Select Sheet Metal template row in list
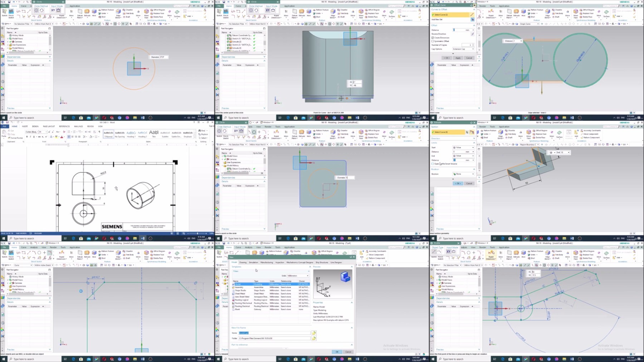The width and height of the screenshot is (644, 362). click(x=271, y=294)
